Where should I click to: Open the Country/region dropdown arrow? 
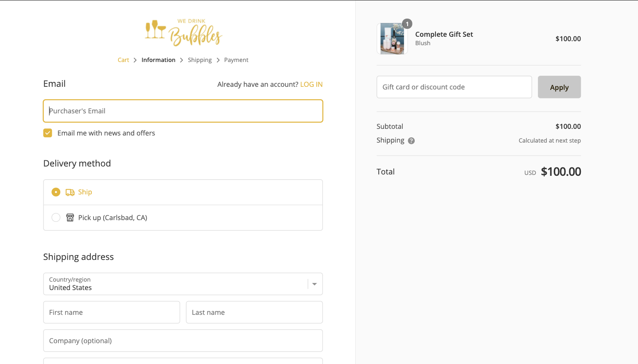point(315,284)
